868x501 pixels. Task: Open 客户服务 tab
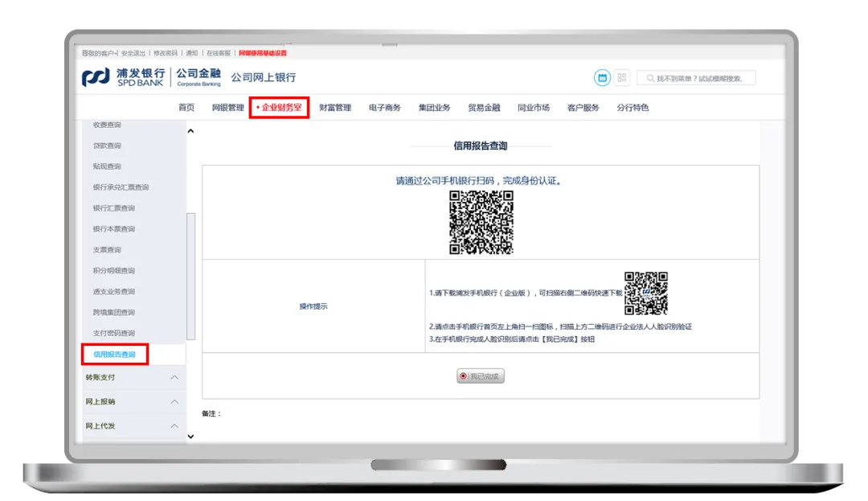(583, 108)
